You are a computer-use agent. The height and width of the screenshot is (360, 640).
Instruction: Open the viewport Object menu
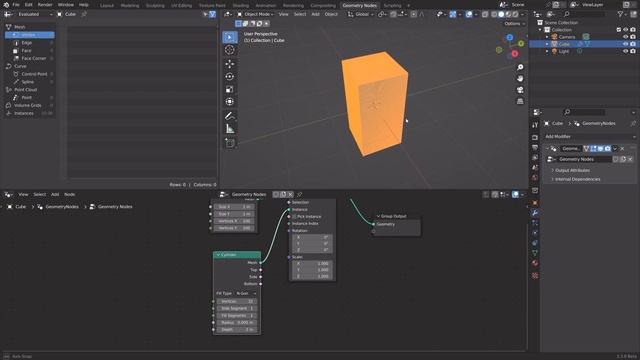click(331, 14)
